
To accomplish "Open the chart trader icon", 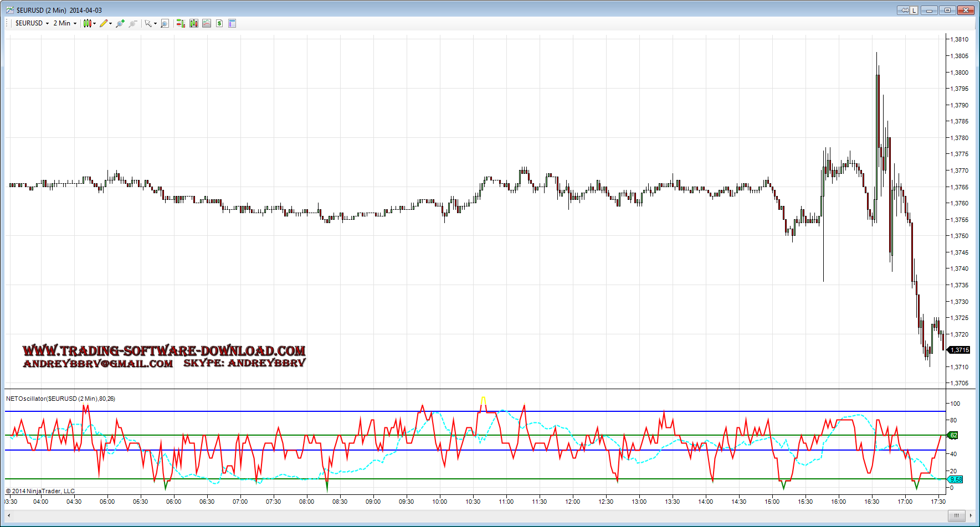I will click(x=181, y=23).
